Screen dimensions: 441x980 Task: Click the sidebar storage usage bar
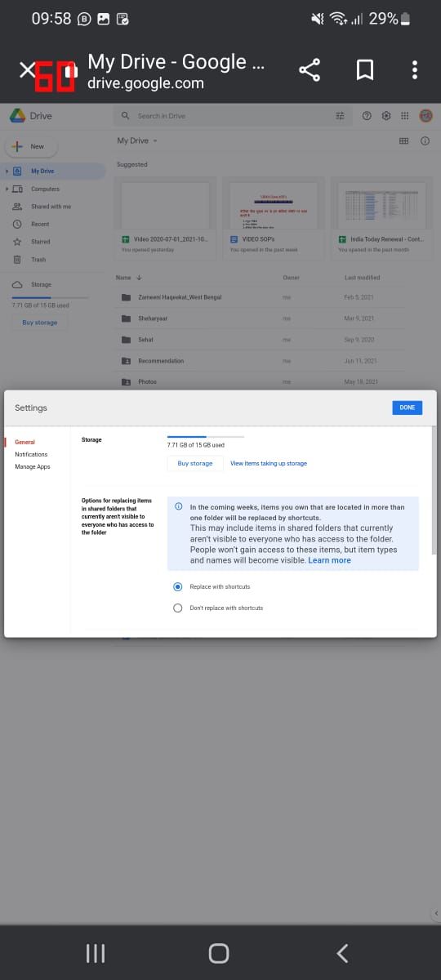click(50, 297)
